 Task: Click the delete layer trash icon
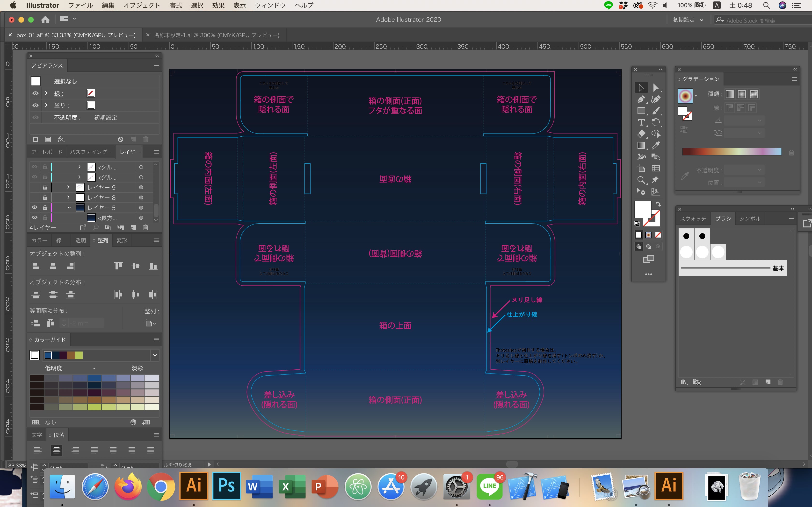coord(146,228)
